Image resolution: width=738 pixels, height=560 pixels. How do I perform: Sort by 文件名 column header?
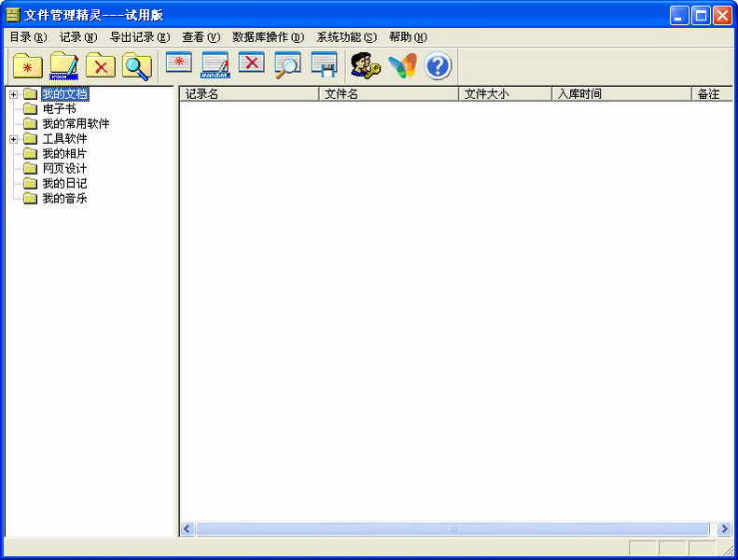point(388,94)
